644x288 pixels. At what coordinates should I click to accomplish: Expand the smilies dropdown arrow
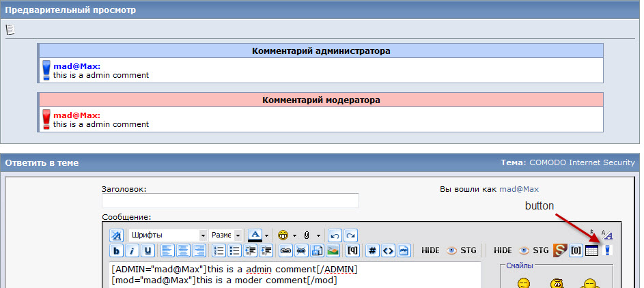[294, 235]
